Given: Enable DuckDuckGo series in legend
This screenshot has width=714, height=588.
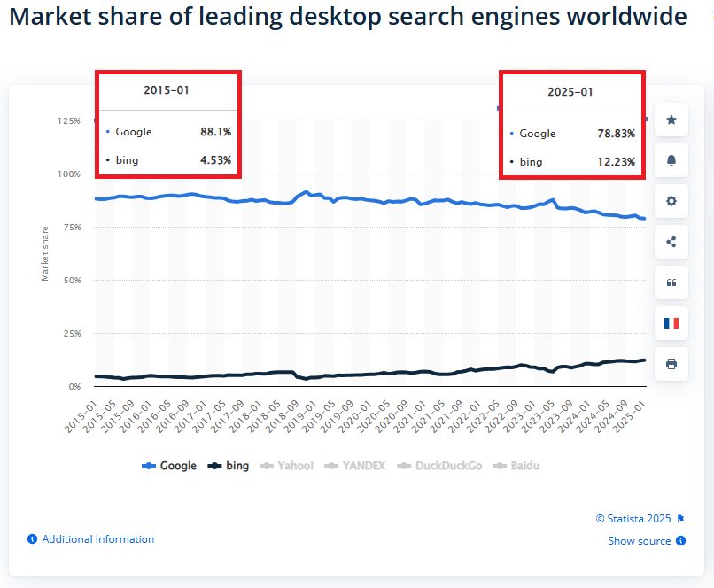Looking at the screenshot, I should coord(439,466).
